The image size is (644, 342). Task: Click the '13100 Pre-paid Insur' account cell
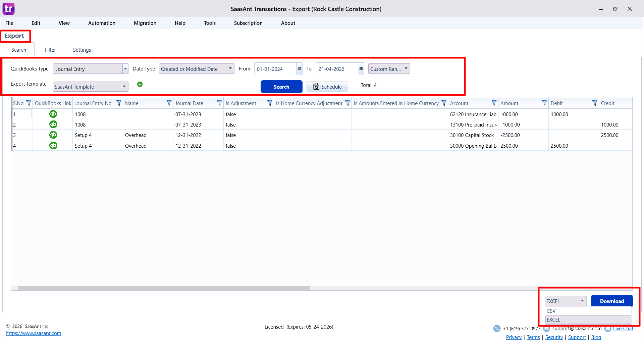[473, 125]
